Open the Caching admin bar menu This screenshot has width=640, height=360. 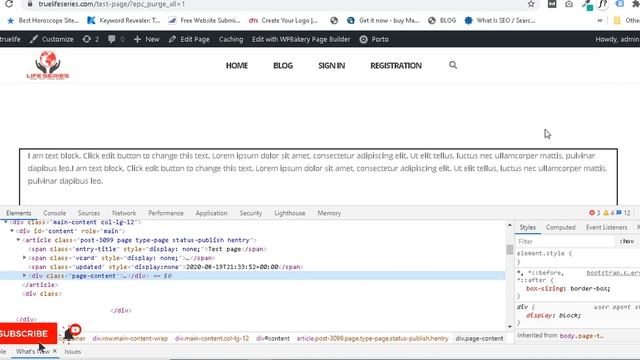231,39
